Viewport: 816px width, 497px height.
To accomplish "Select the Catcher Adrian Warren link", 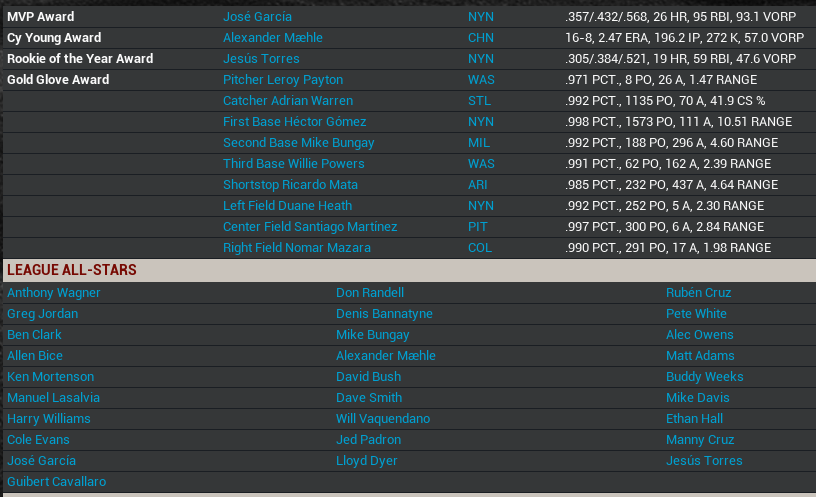I will tap(288, 101).
